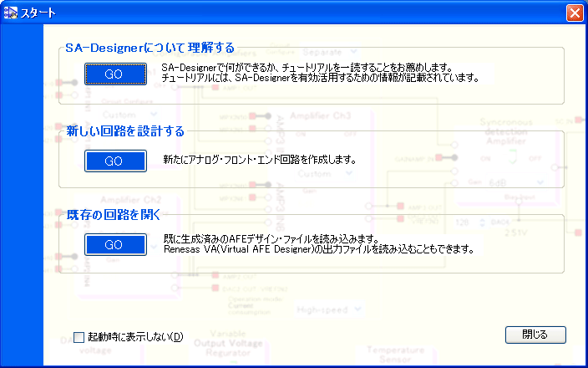Click the faded High-speed dropdown in background

[326, 309]
